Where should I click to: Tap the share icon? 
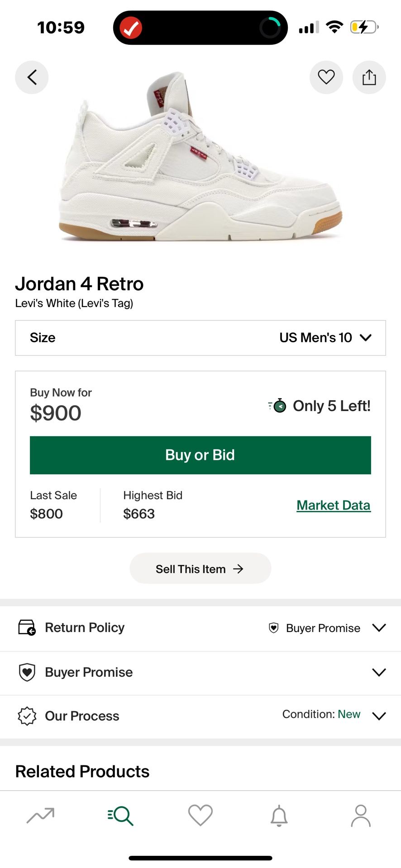369,77
